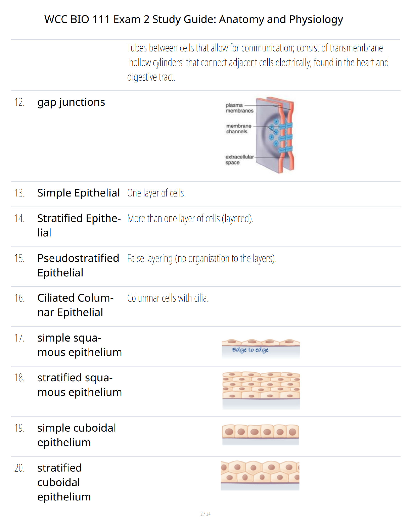Click the stratified cuboidal epithelium illustration
411x532 pixels.
260,475
